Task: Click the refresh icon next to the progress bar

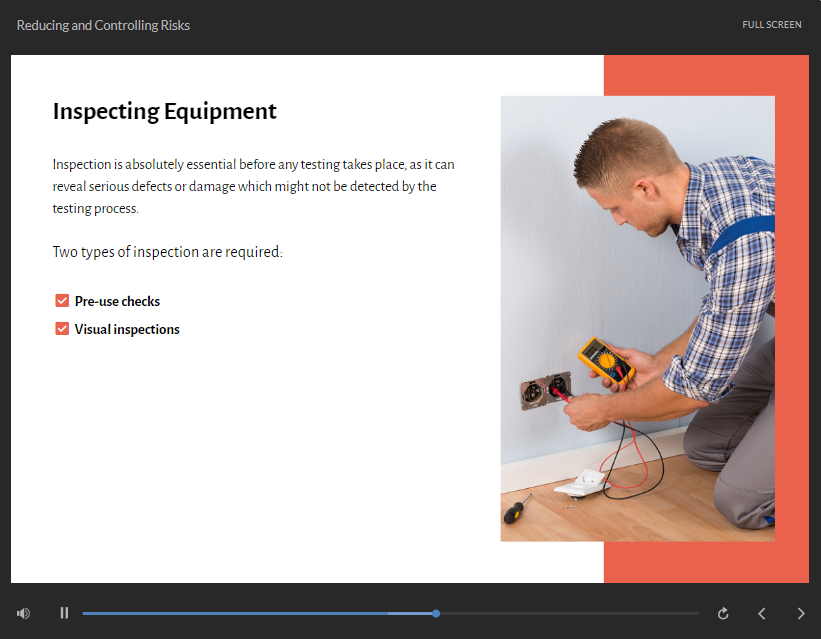Action: point(723,613)
